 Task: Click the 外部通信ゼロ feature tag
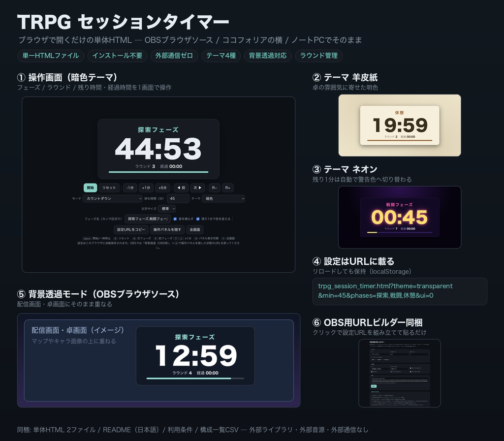tap(174, 56)
